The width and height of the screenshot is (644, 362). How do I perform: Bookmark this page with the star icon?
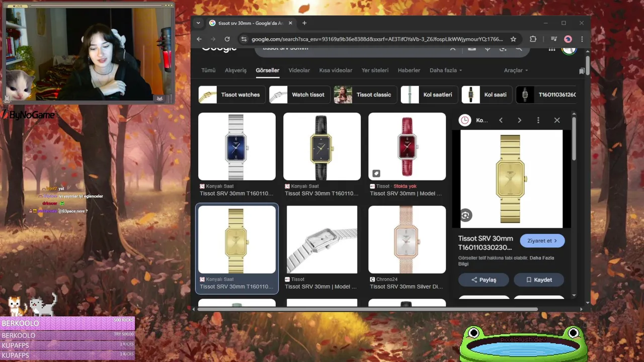point(513,39)
